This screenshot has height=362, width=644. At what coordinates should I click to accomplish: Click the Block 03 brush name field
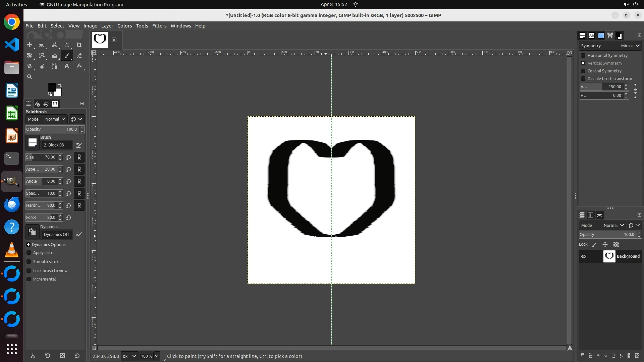(56, 145)
